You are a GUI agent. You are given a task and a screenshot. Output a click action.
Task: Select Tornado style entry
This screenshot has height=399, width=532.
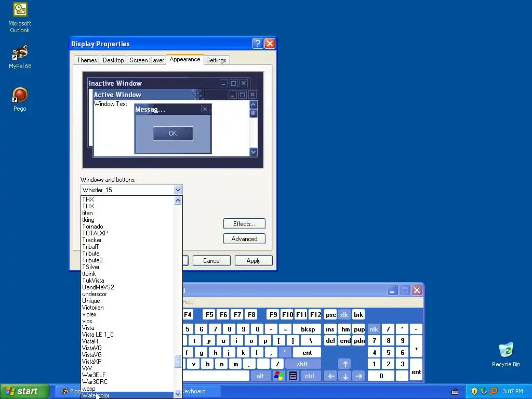coord(127,227)
